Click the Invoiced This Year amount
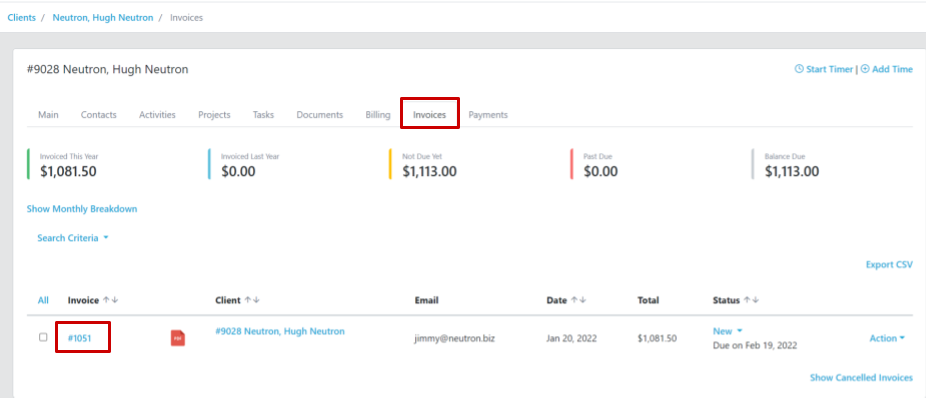Image resolution: width=926 pixels, height=399 pixels. click(69, 172)
